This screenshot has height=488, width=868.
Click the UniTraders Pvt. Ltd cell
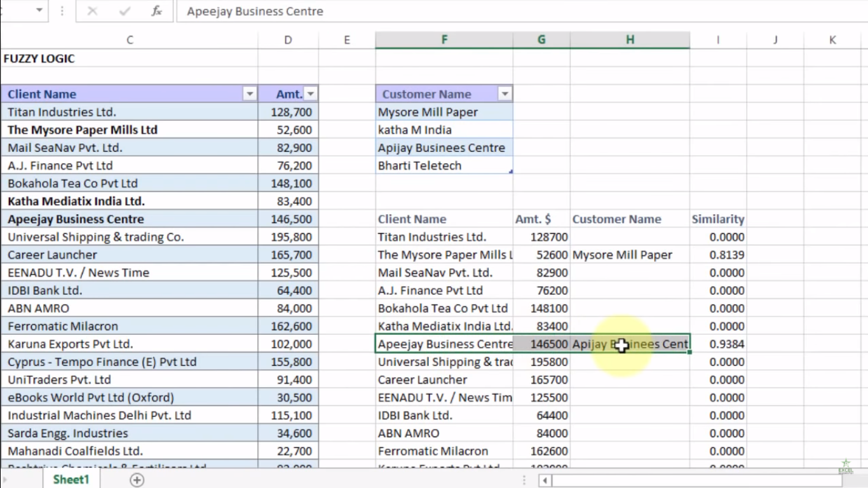click(x=130, y=380)
